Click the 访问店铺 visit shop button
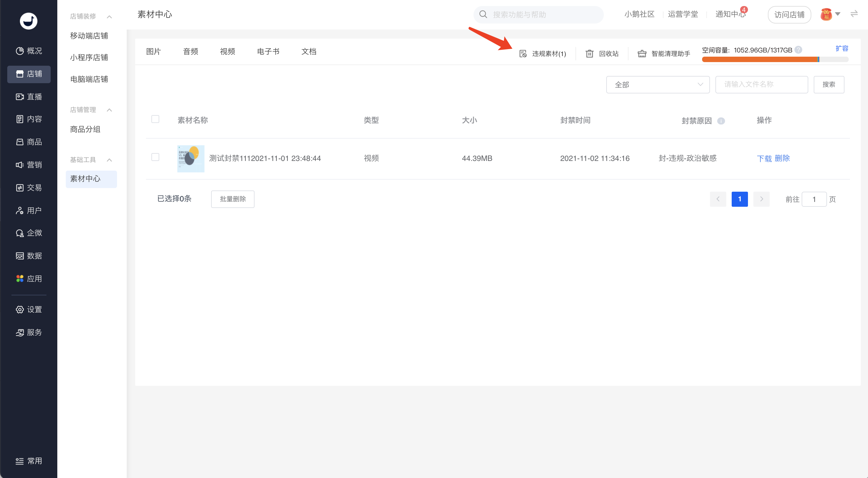Screen dimensions: 868x478 789,14
